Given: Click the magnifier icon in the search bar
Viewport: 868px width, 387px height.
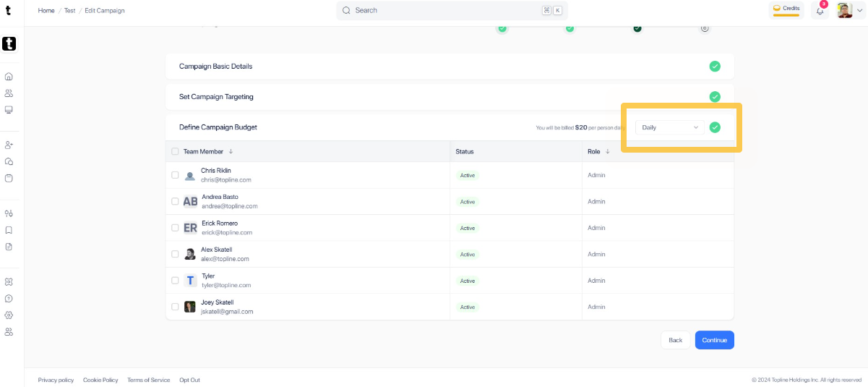Looking at the screenshot, I should (x=346, y=11).
